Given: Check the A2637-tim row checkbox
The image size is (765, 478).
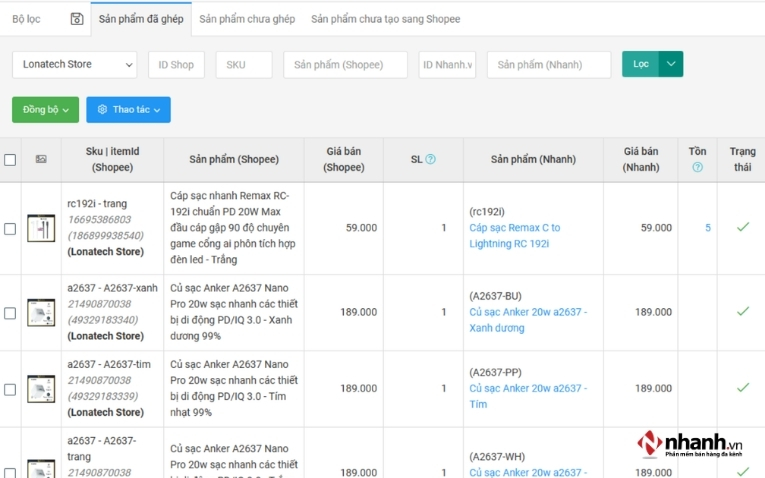Looking at the screenshot, I should tap(10, 389).
